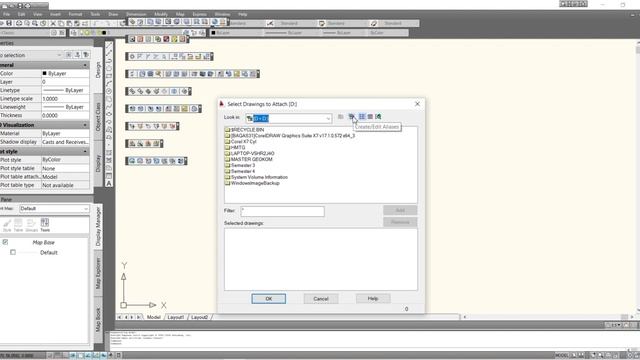Click the Create/Edit Aliases icon in dialog
The image size is (640, 360).
click(x=351, y=117)
